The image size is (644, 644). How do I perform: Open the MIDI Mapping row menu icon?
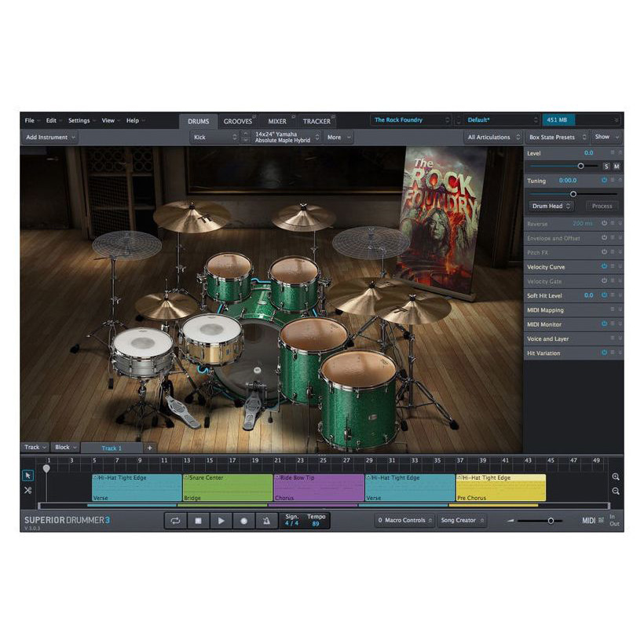click(x=613, y=309)
